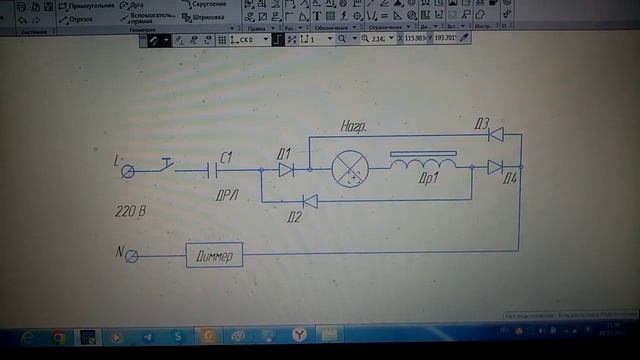Open the folder icon on taskbar
The width and height of the screenshot is (640, 360).
(x=329, y=335)
